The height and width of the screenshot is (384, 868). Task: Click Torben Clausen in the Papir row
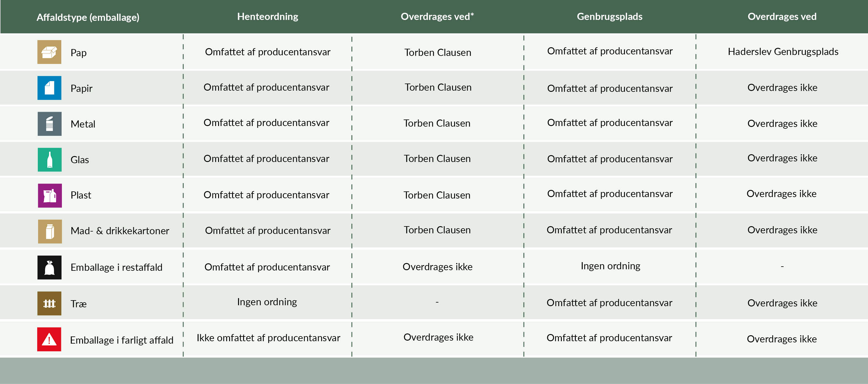(x=438, y=87)
